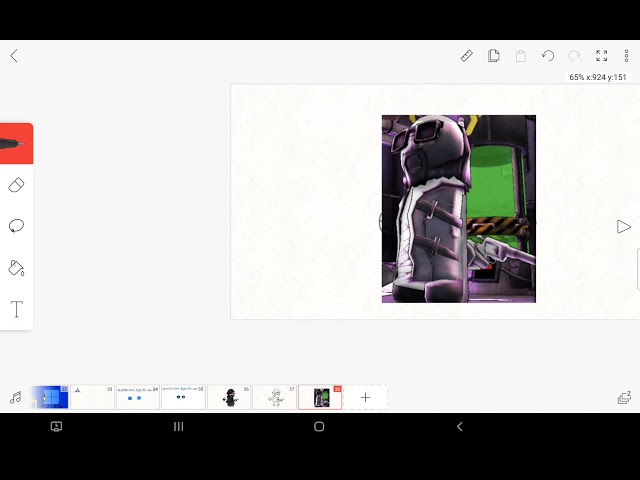Select frame 37 thumbnail with sketch
Screen dimensions: 640x480
pos(274,397)
